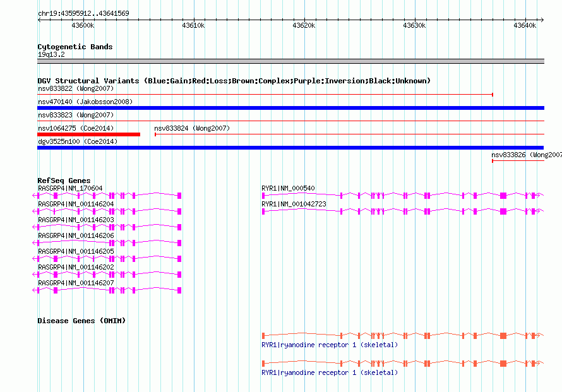Click the 43630k ruler label
This screenshot has height=392, width=562.
tap(414, 25)
